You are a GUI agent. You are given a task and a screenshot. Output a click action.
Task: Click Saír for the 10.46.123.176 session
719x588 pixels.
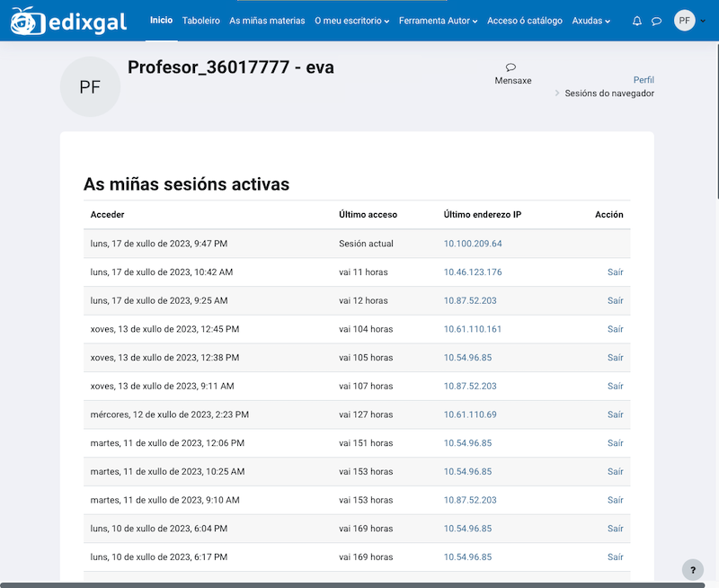(x=615, y=272)
